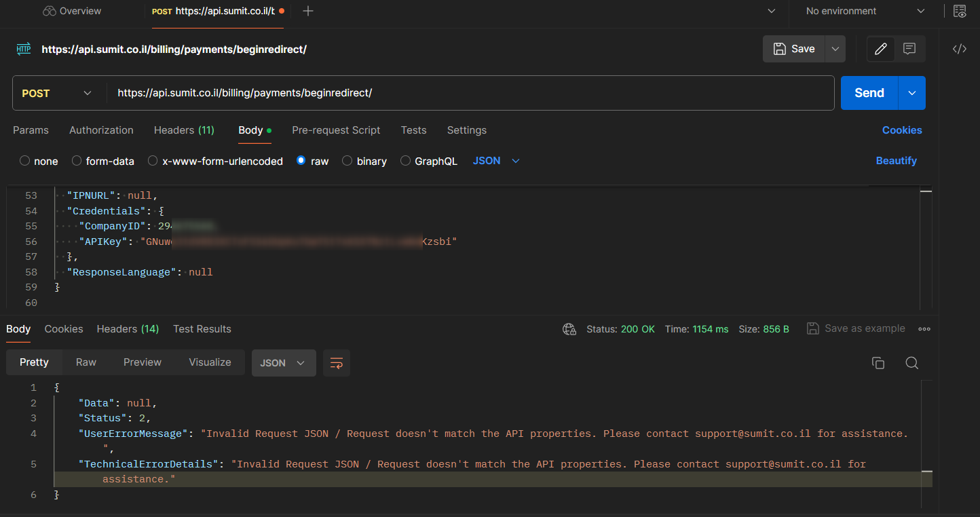Save the request with the Save button
This screenshot has width=980, height=517.
794,49
